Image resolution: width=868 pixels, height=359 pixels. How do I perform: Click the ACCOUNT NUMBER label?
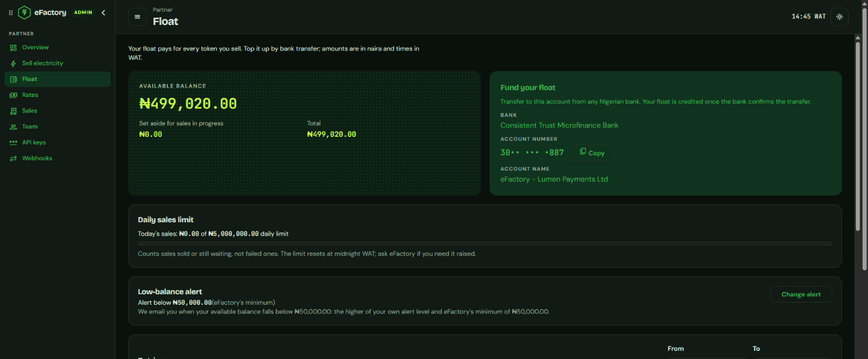coord(529,139)
